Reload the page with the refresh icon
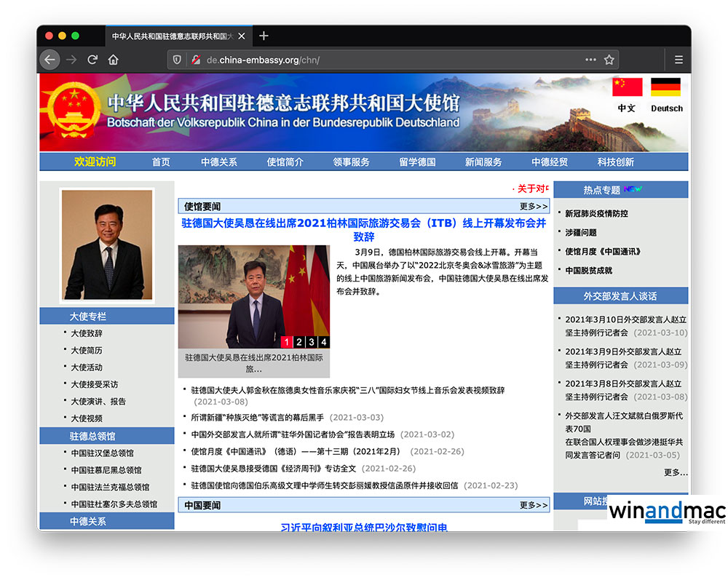728x580 pixels. 92,60
